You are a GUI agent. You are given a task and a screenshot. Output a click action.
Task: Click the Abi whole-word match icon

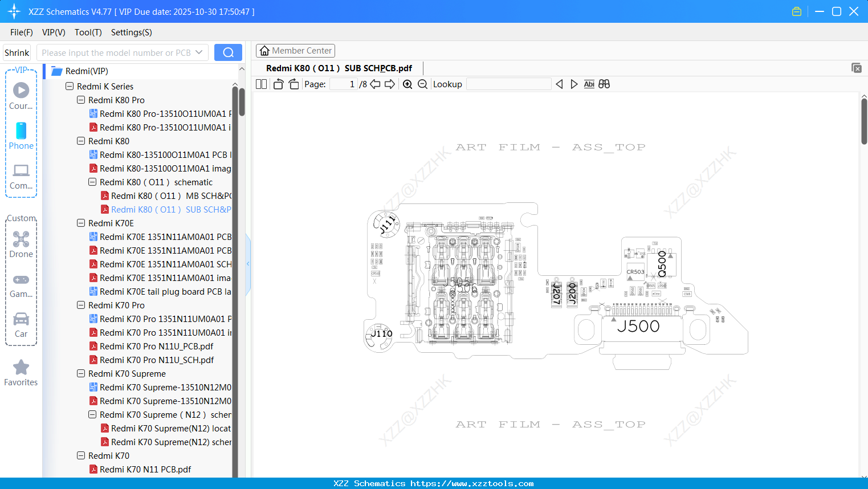pos(589,84)
